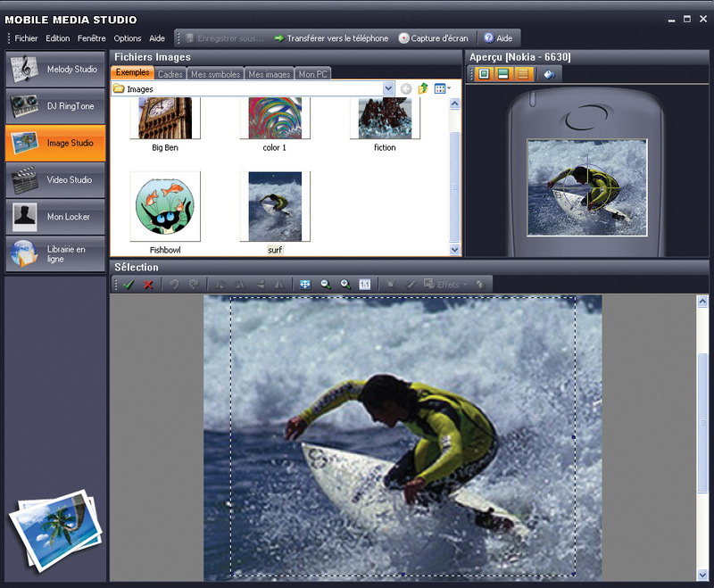Screen dimensions: 714x588
Task: Click Transférer vers le téléphone button
Action: [331, 38]
